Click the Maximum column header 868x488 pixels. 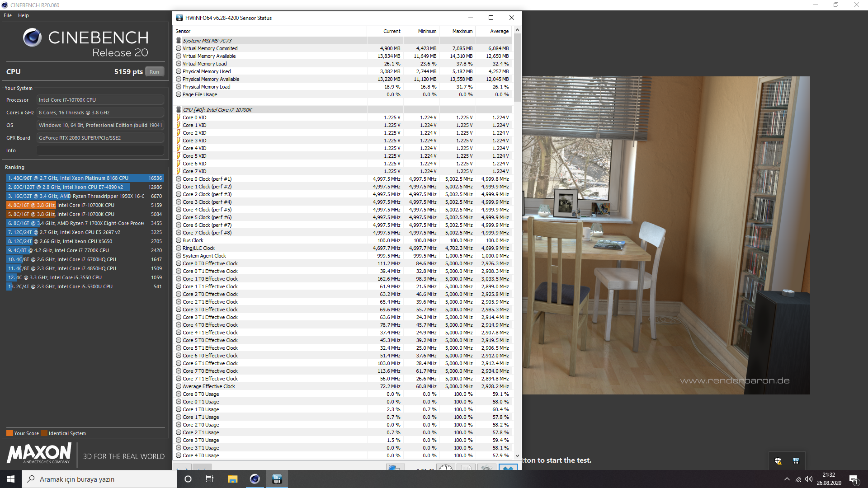tap(458, 31)
